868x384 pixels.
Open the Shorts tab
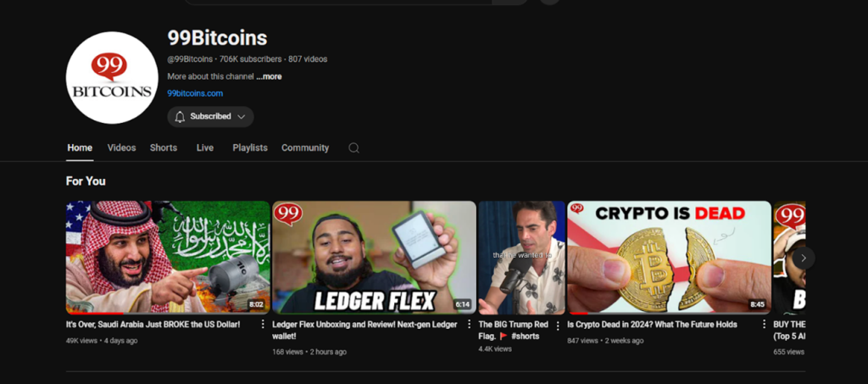click(x=164, y=147)
